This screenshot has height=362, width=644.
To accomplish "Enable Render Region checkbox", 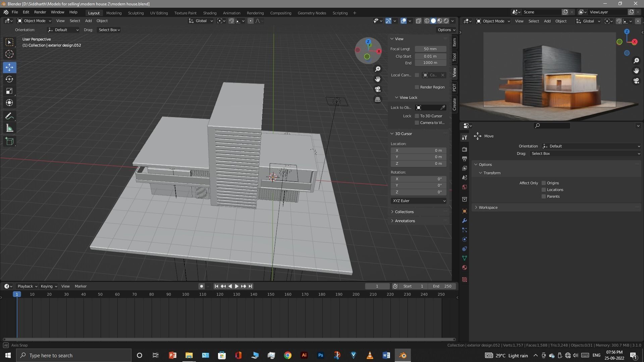I will [417, 87].
